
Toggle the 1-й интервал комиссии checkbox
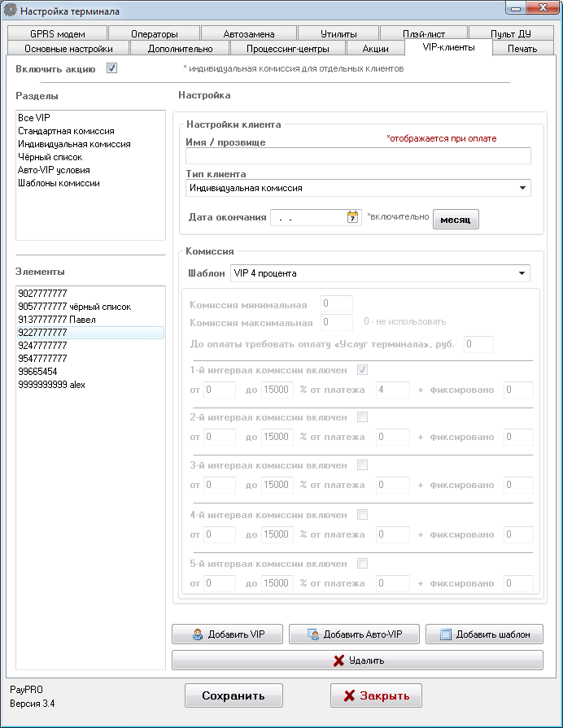point(362,370)
